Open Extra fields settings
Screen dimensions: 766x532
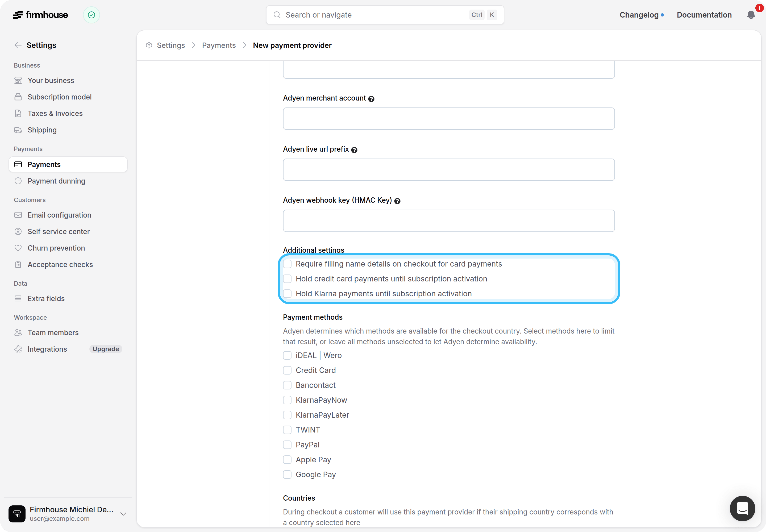click(68, 299)
